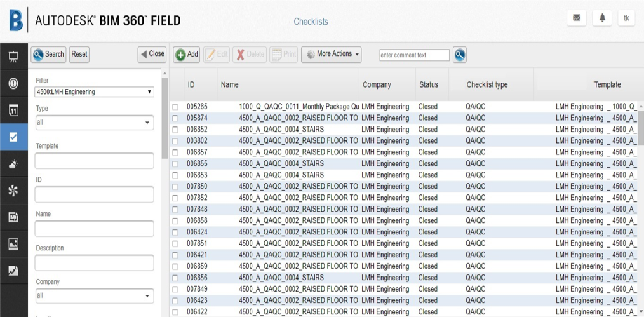Click the comment search magnifier icon
644x317 pixels.
(x=460, y=55)
